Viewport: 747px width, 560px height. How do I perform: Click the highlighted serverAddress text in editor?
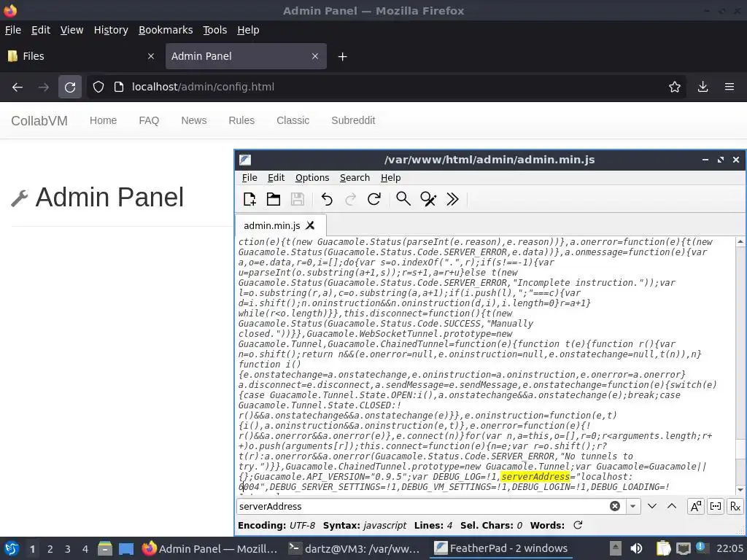pos(535,477)
